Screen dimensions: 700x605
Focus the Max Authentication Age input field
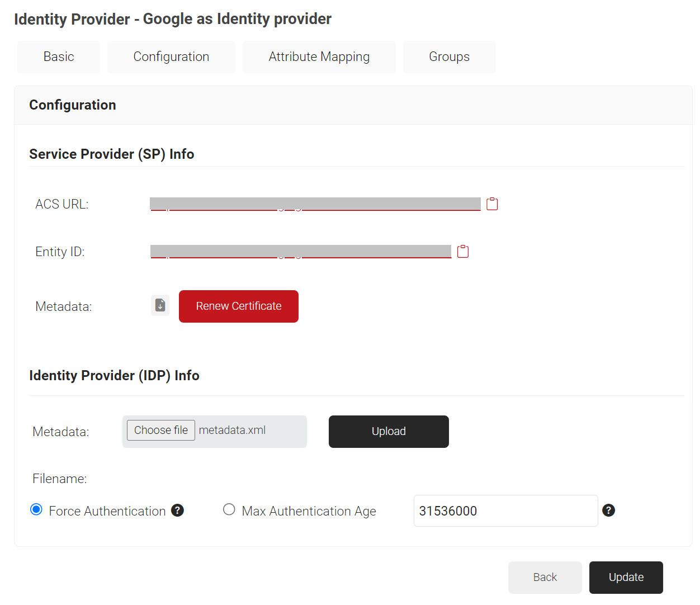click(505, 511)
